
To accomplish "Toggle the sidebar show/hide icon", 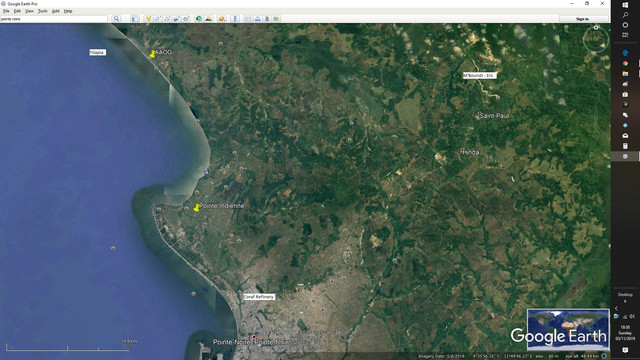I will pyautogui.click(x=135, y=19).
